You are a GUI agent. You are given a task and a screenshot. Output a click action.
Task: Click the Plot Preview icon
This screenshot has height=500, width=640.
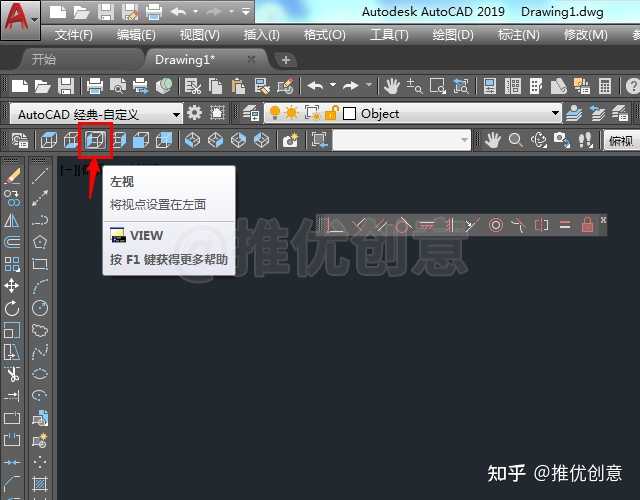coord(118,87)
